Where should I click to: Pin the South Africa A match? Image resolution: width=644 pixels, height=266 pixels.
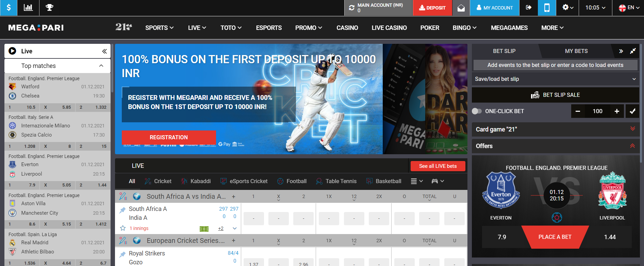(x=122, y=210)
